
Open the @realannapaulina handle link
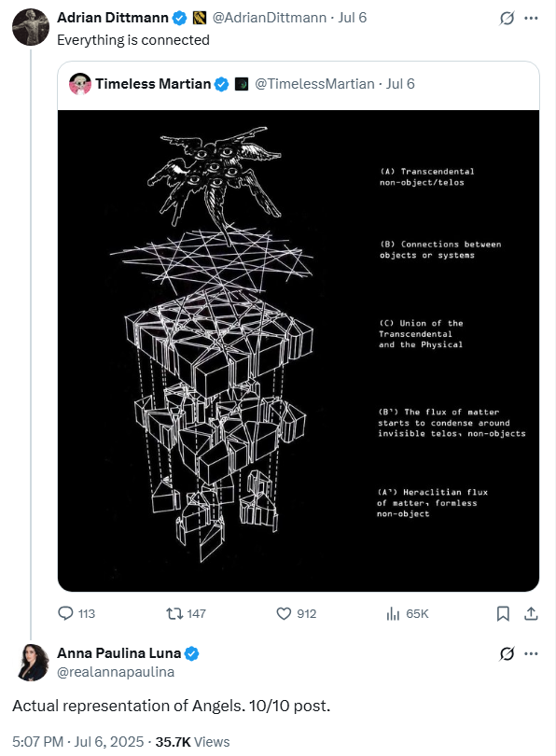[116, 672]
